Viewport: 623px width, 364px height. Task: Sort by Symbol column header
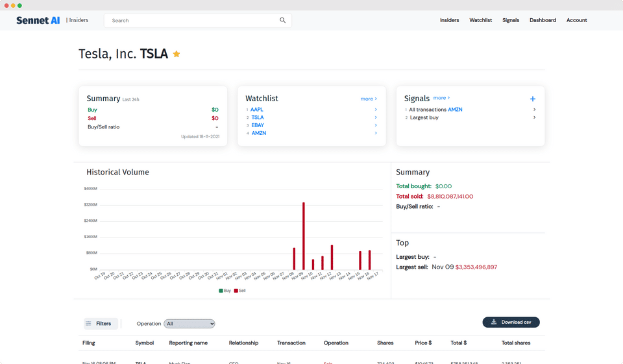point(144,343)
